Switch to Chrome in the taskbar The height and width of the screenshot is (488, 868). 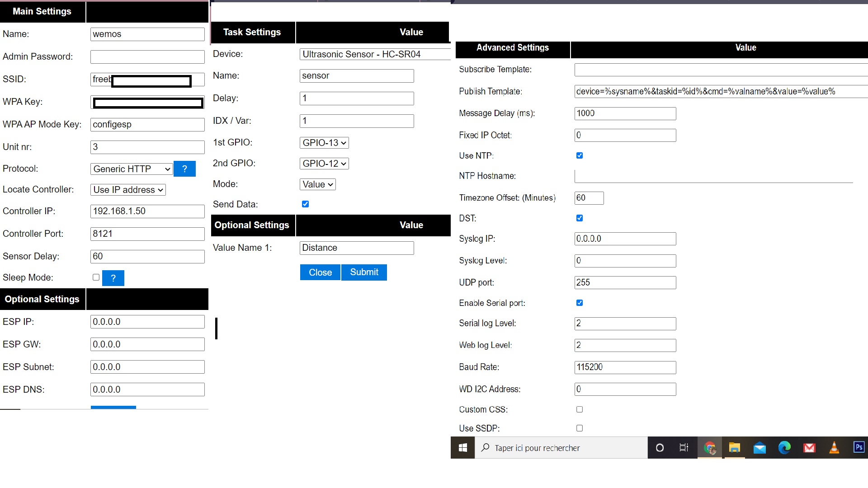[710, 448]
